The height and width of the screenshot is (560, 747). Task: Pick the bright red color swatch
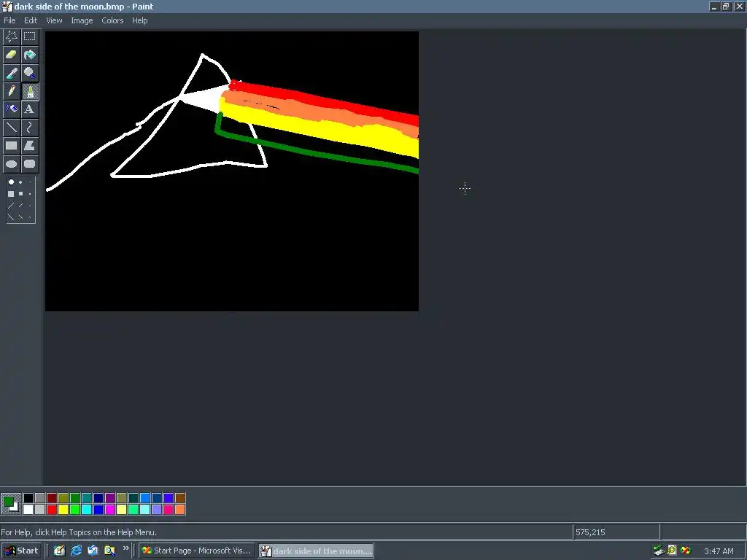(x=52, y=510)
